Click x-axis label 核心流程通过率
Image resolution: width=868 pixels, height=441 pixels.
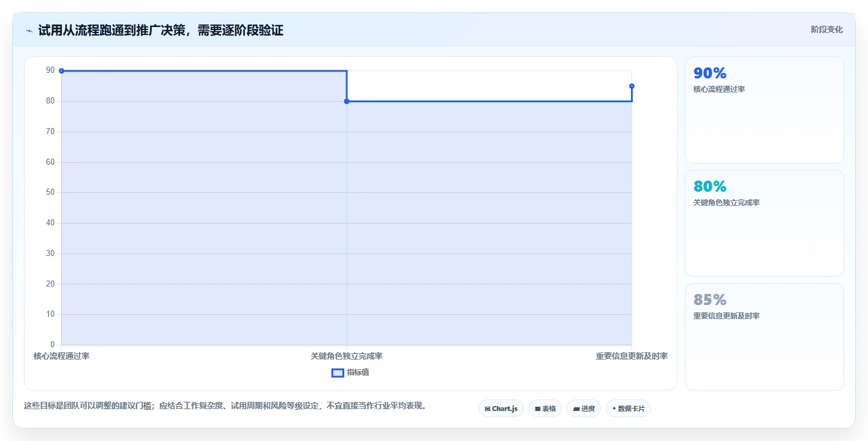coord(61,356)
